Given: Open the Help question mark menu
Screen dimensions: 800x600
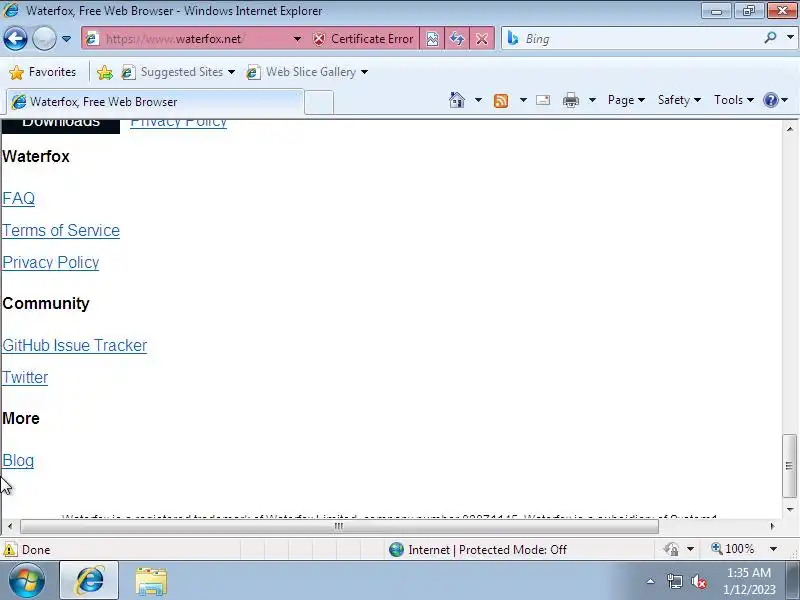Looking at the screenshot, I should [x=775, y=100].
